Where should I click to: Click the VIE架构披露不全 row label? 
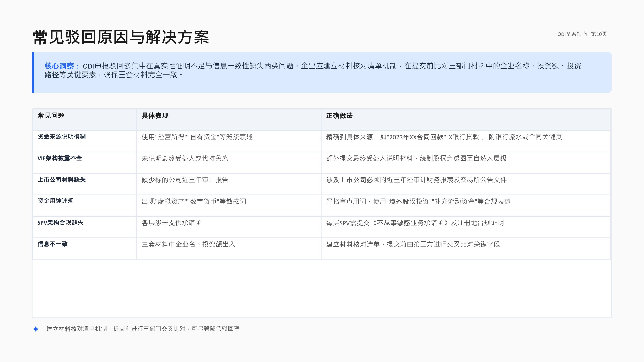[x=60, y=158]
